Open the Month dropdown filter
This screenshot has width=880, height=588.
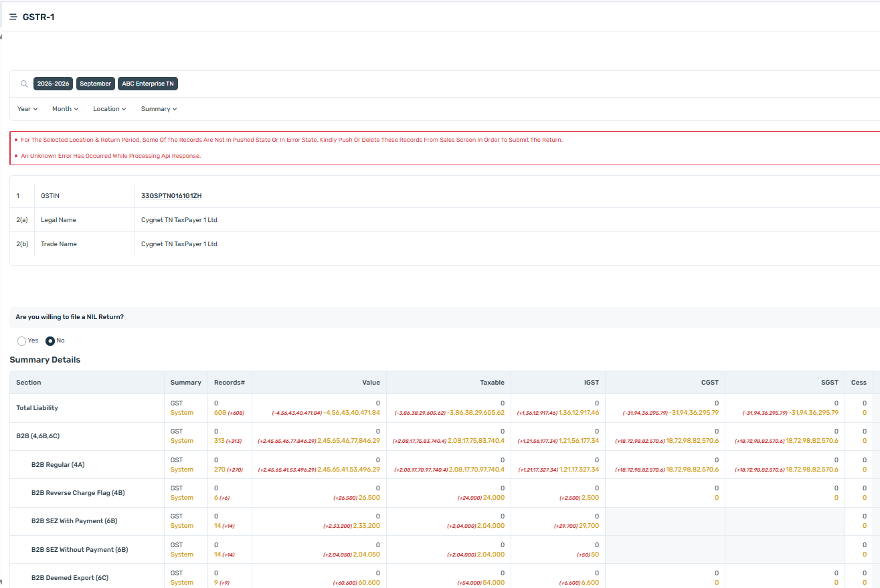(x=66, y=109)
